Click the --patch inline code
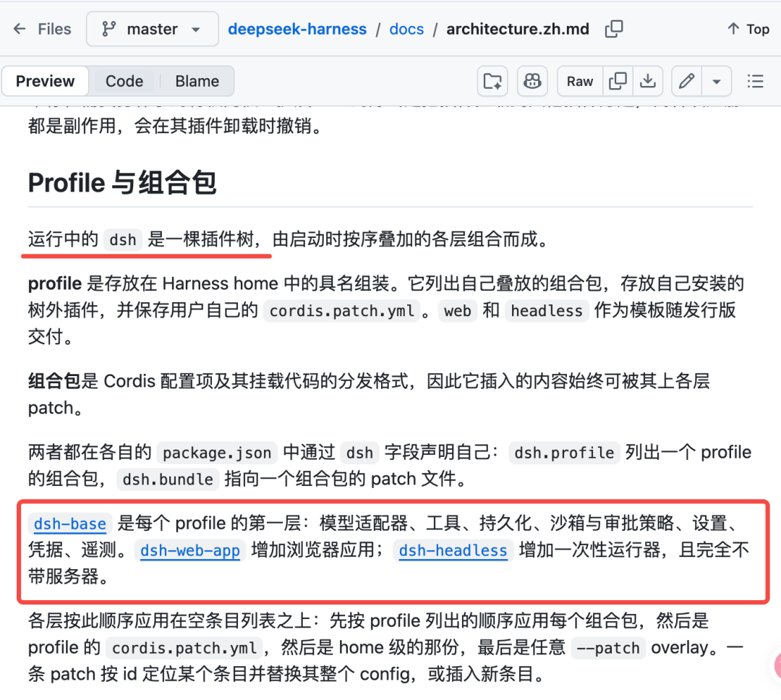This screenshot has width=781, height=700. click(607, 648)
